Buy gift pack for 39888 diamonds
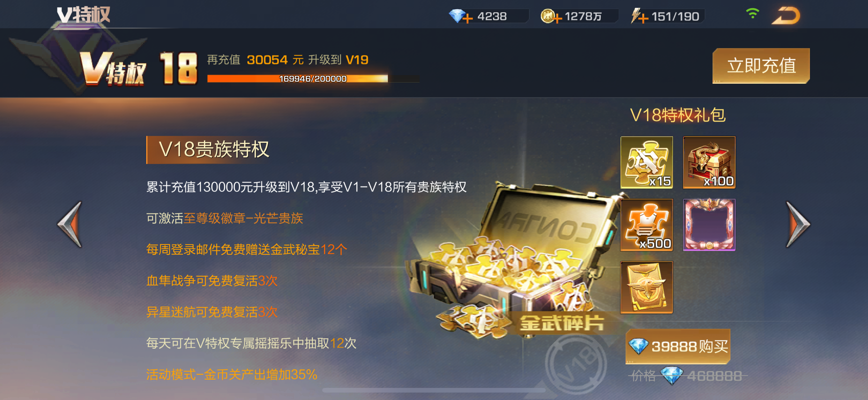868x400 pixels. [678, 346]
